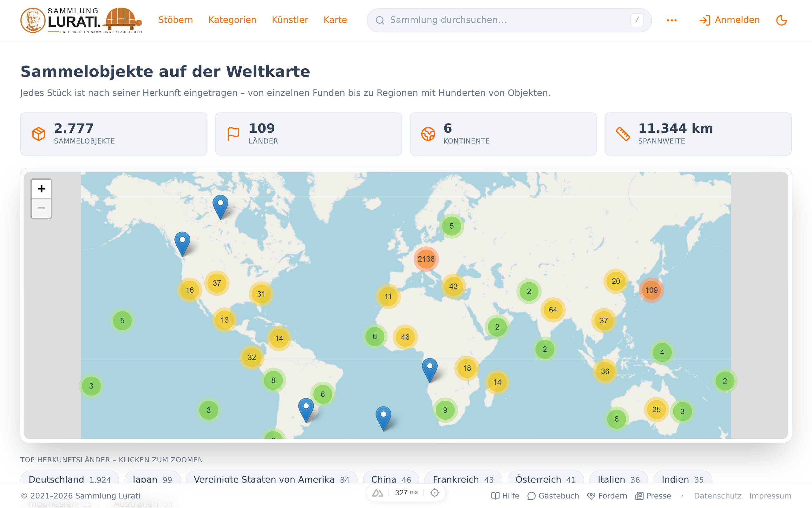This screenshot has width=812, height=508.
Task: Open the 32 cluster in northwestern South America
Action: tap(252, 358)
